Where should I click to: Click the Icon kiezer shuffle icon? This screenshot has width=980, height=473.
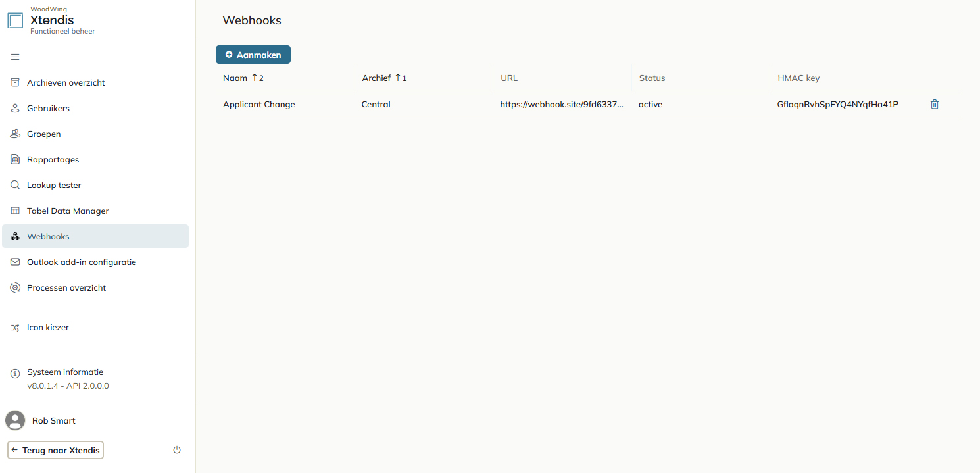[15, 327]
